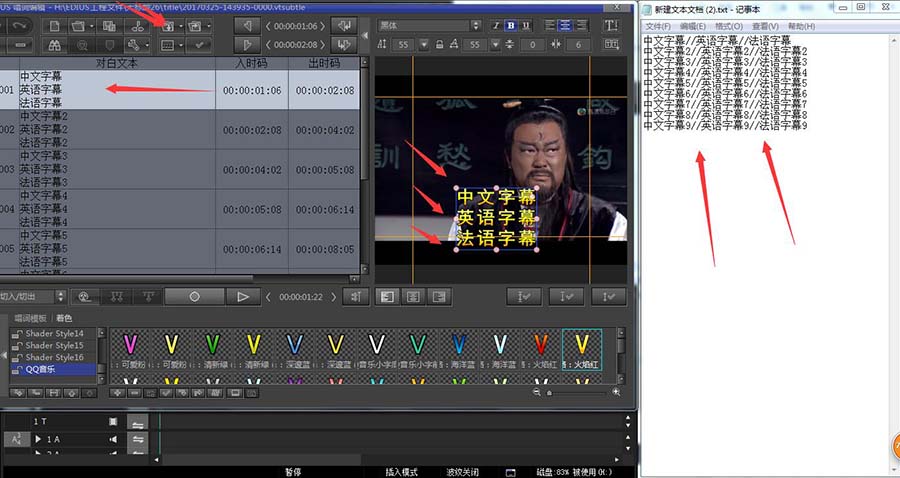Switch to the 着色 tab
This screenshot has width=900, height=478.
64,318
